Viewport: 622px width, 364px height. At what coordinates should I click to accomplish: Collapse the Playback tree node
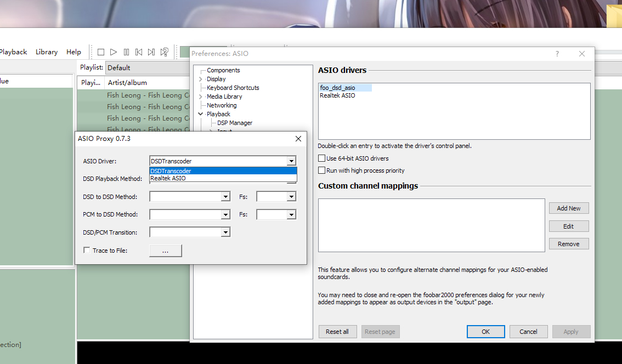click(x=201, y=114)
